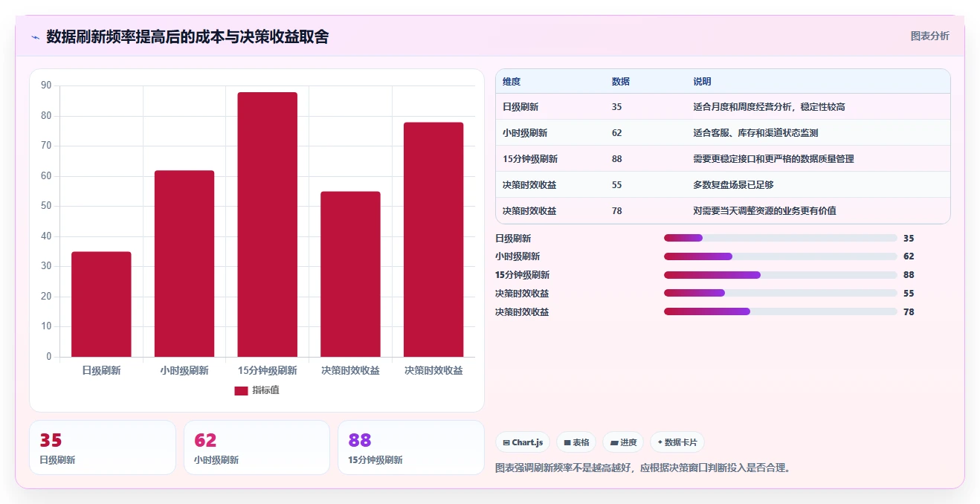Click description 多数复盘场景已足够
This screenshot has height=504, width=980.
coord(734,185)
